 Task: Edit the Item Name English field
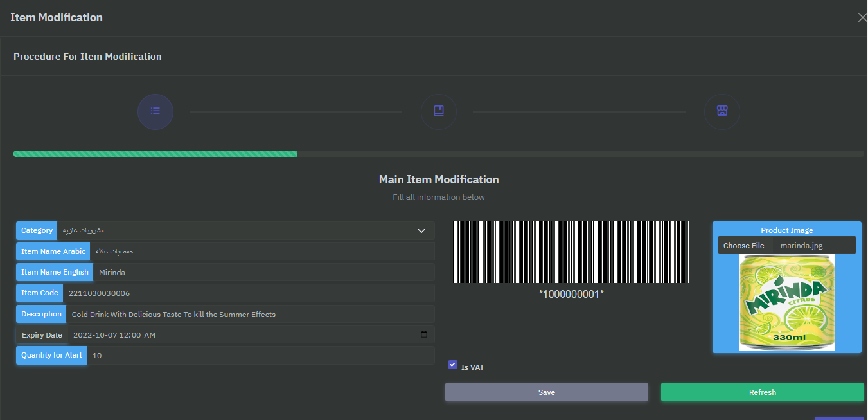point(263,272)
